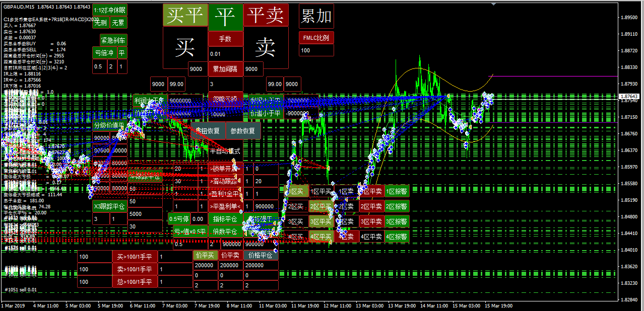Viewport: 644px width, 311px height.
Task: Click the large 卖 (sell) button
Action: click(x=266, y=47)
